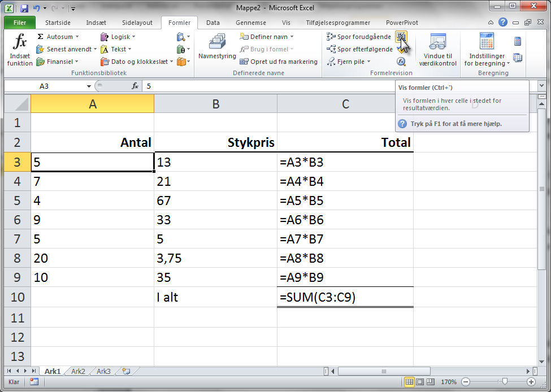
Task: Insert a new worksheet tab icon
Action: pos(126,371)
